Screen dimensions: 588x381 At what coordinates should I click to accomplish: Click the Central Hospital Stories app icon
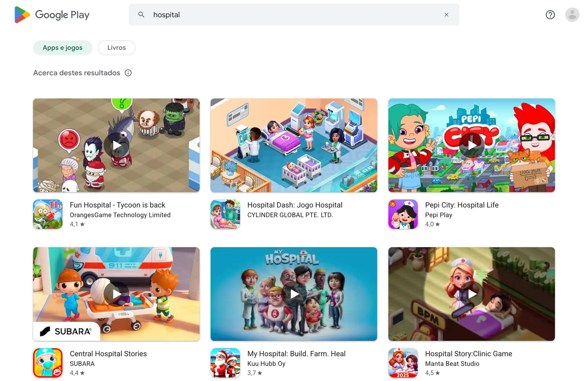click(x=48, y=363)
